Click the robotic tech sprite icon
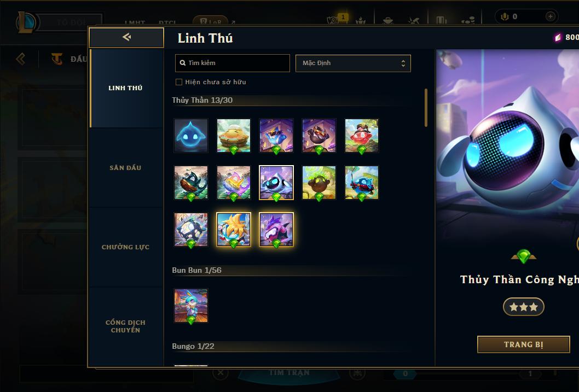 tap(276, 183)
